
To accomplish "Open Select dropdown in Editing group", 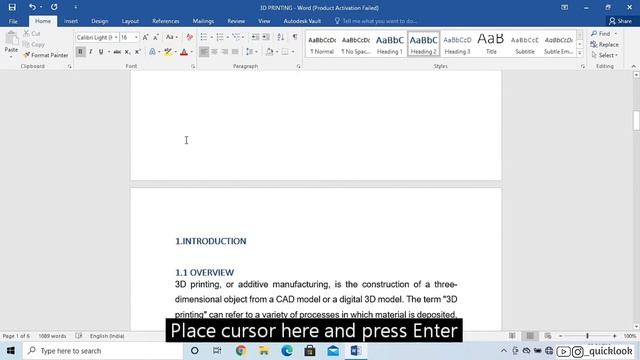I will 604,55.
